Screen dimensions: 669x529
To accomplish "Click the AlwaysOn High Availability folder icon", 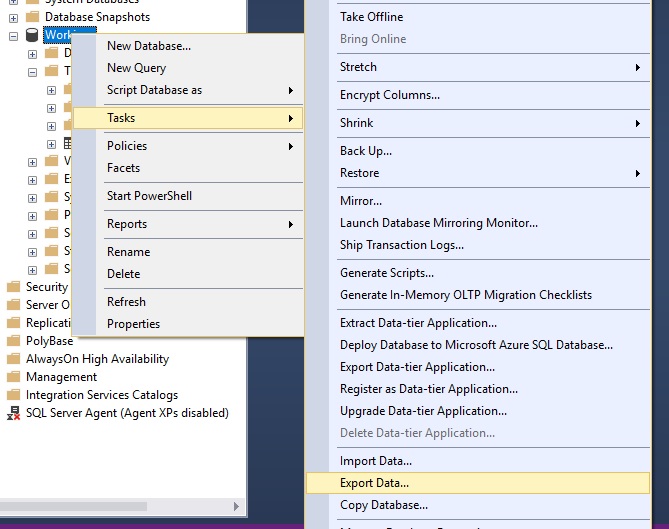I will pyautogui.click(x=13, y=359).
